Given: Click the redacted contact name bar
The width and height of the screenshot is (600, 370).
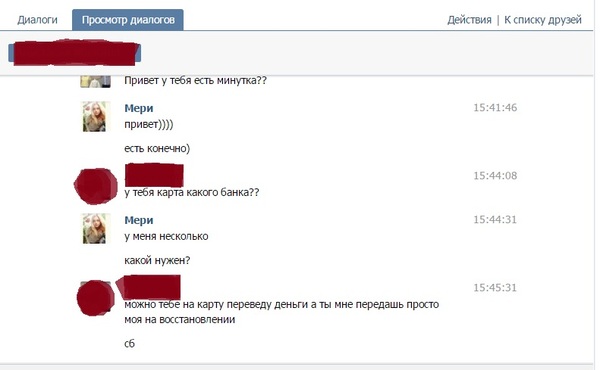Looking at the screenshot, I should 74,52.
